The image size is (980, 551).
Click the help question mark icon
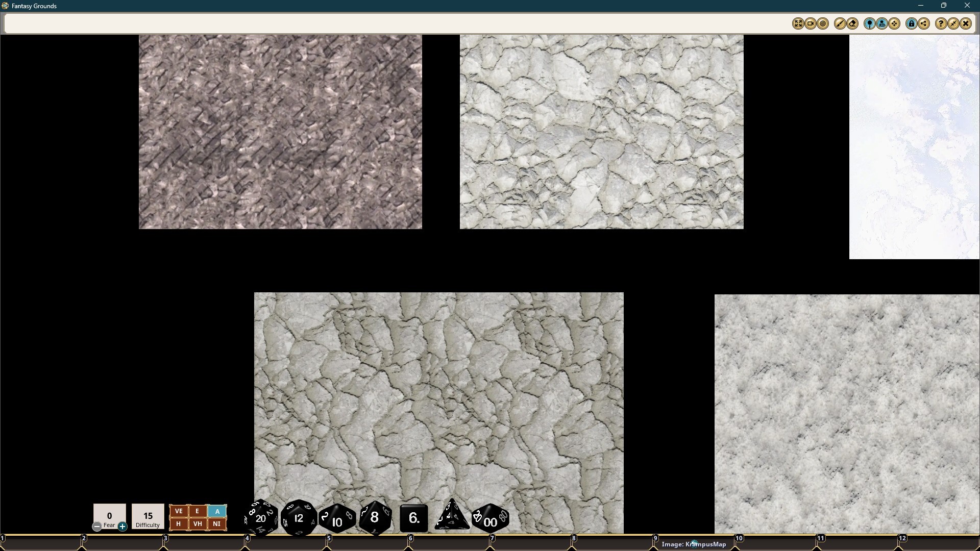click(940, 23)
